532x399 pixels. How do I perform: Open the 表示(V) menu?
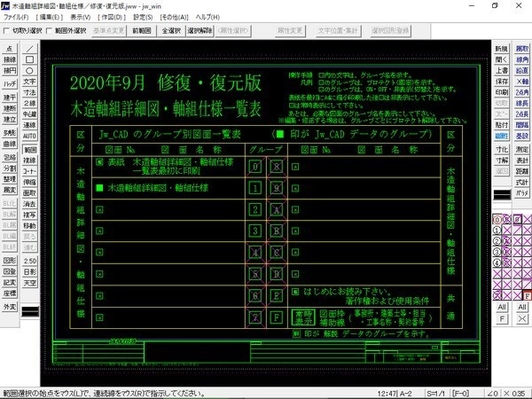(x=80, y=17)
